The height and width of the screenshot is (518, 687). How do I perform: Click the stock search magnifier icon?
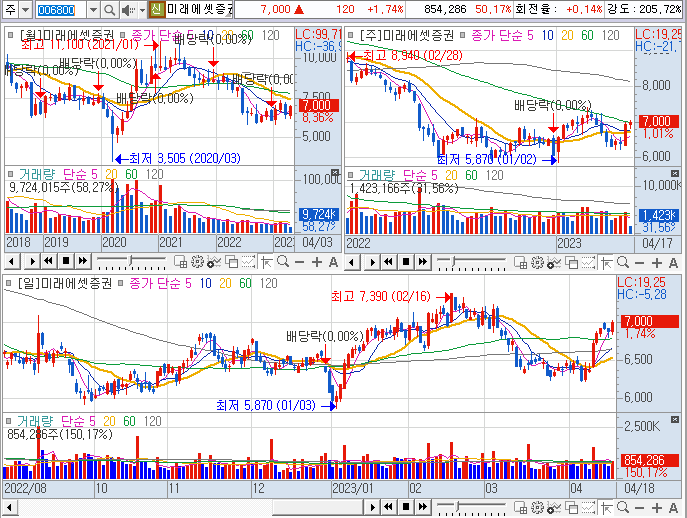click(x=109, y=10)
